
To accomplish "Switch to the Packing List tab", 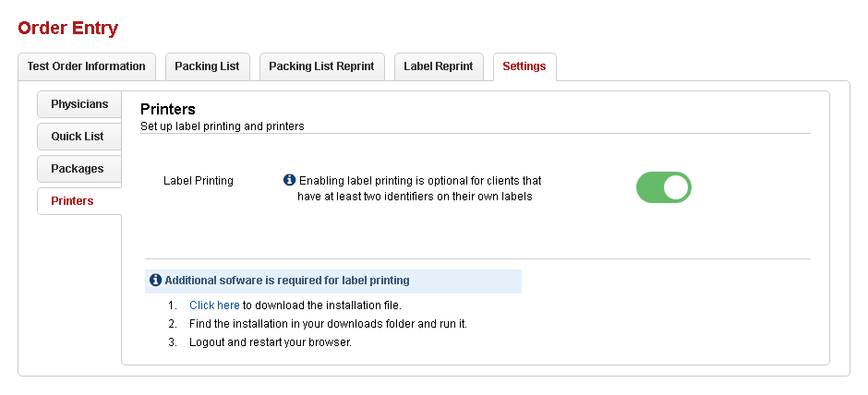I will coord(207,66).
